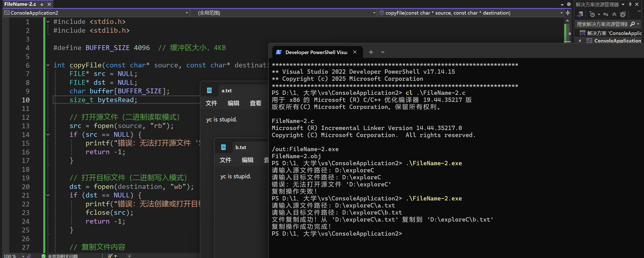Open the active documents list dropdown arrow
The width and height of the screenshot is (644, 258).
pyautogui.click(x=562, y=5)
